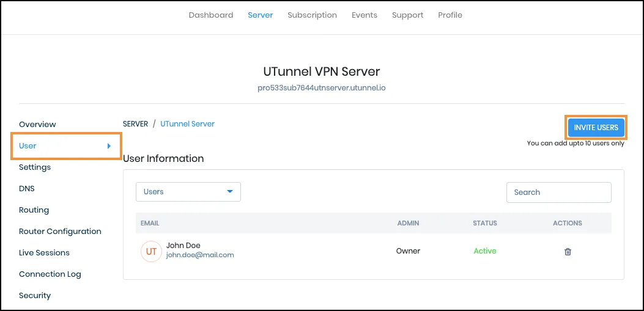The height and width of the screenshot is (311, 644).
Task: Select Overview in the sidebar
Action: click(37, 124)
